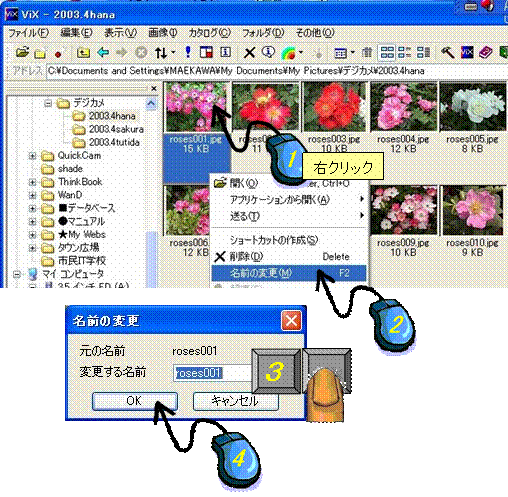Click the blue exclamation mark icon
The image size is (508, 497).
(188, 52)
